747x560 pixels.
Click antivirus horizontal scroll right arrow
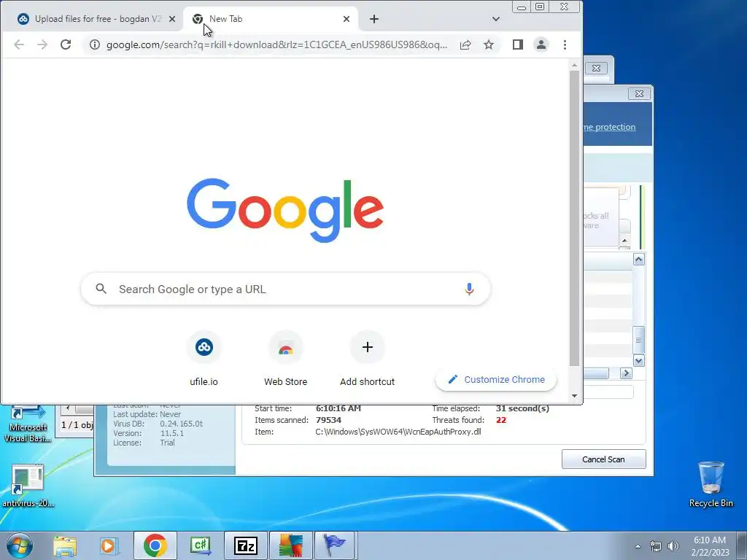click(626, 373)
